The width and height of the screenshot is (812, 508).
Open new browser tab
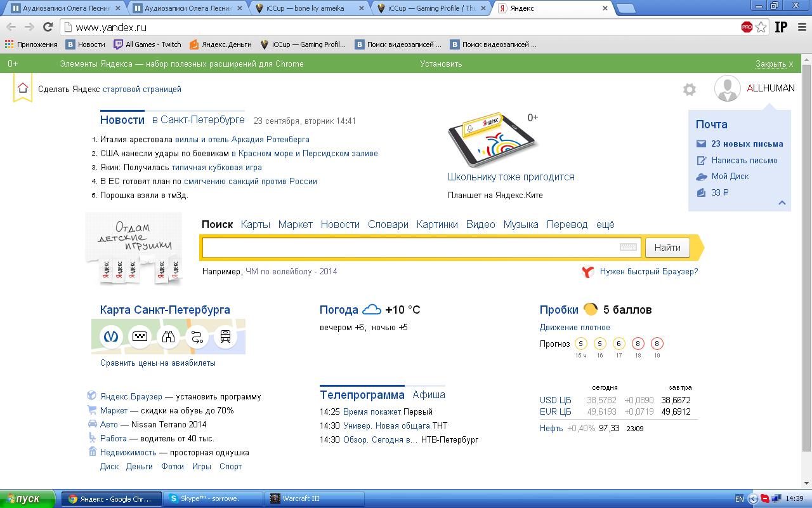pyautogui.click(x=626, y=9)
